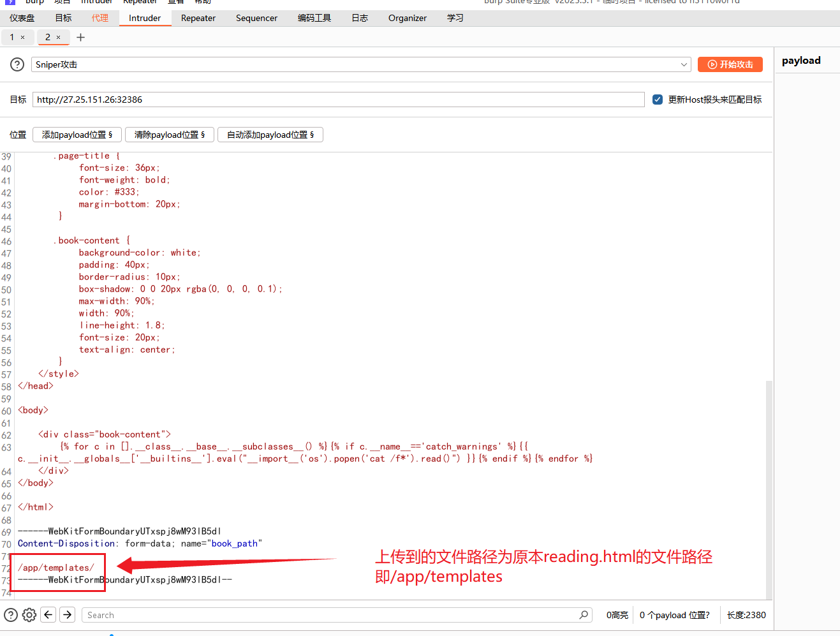Switch to the 代理 tab

click(100, 18)
